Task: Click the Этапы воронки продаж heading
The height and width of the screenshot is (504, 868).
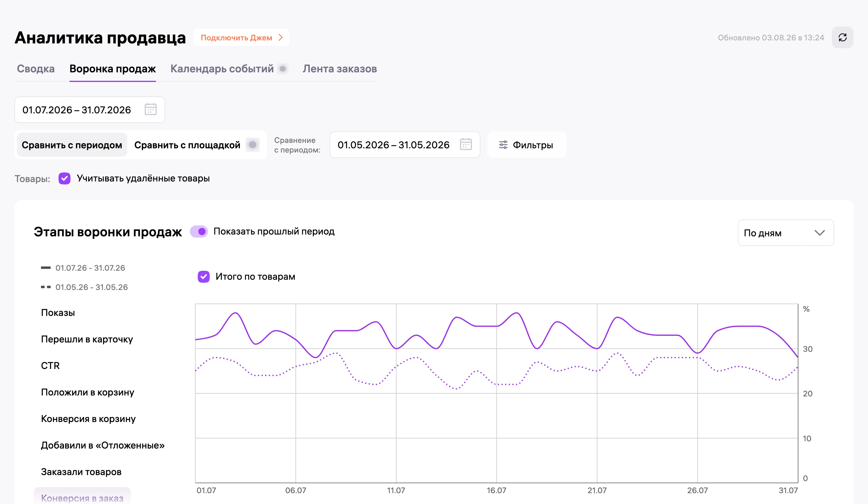Action: (x=108, y=232)
